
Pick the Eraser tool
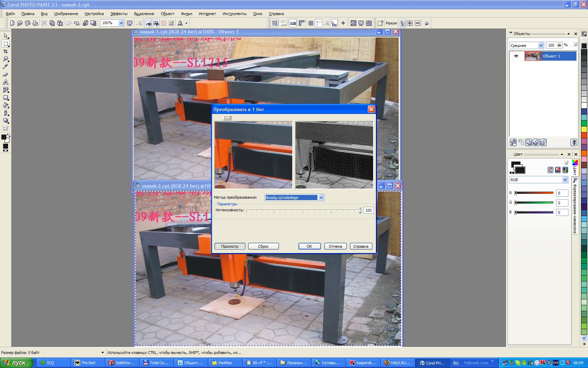pos(6,74)
